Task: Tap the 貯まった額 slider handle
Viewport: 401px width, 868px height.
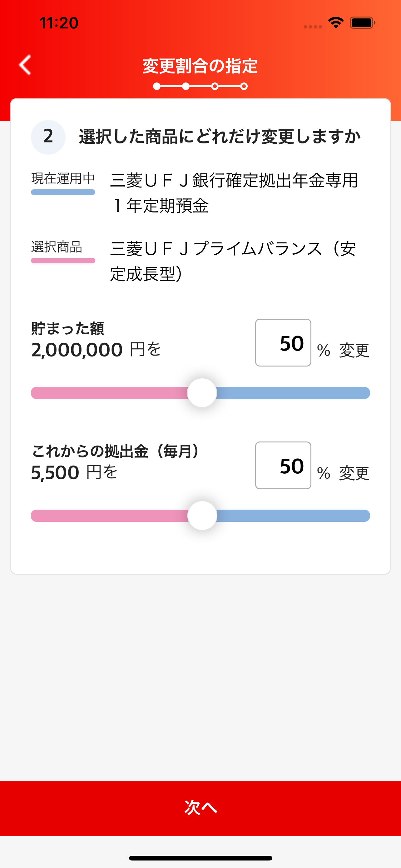Action: tap(202, 393)
